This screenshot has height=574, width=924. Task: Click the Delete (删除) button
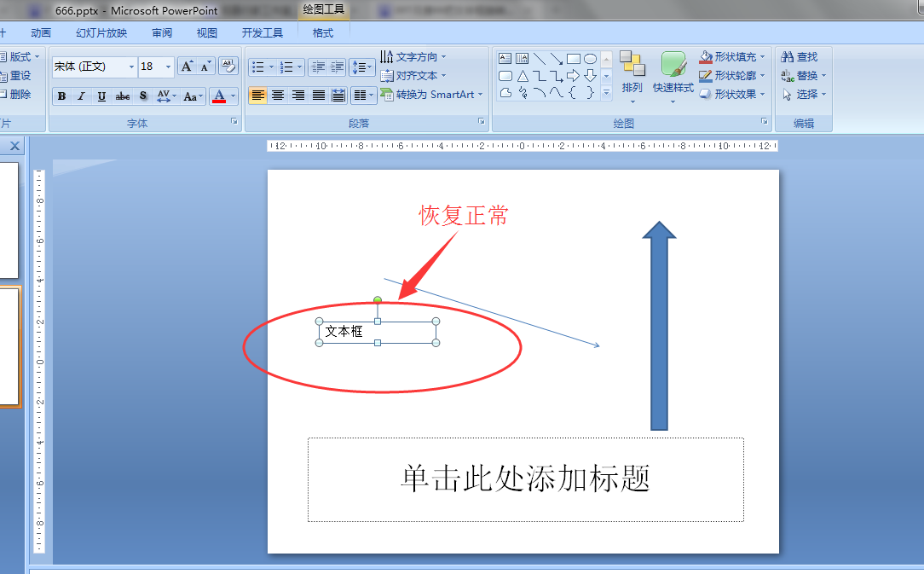click(19, 93)
